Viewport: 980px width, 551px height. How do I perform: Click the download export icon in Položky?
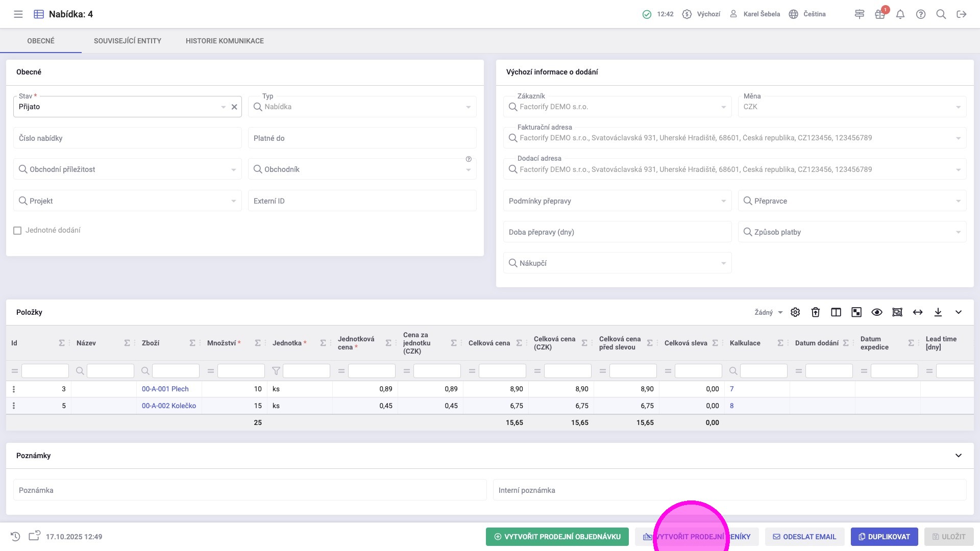(938, 312)
